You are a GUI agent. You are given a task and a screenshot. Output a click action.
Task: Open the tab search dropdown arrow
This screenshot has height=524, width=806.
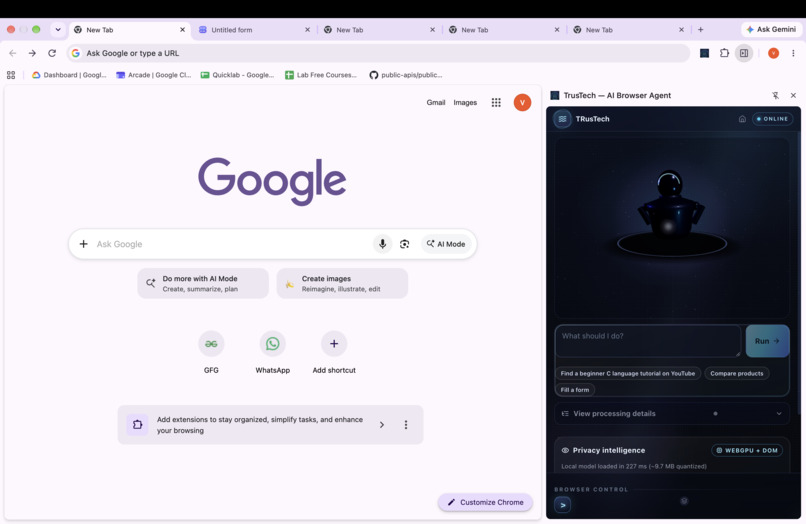[58, 30]
